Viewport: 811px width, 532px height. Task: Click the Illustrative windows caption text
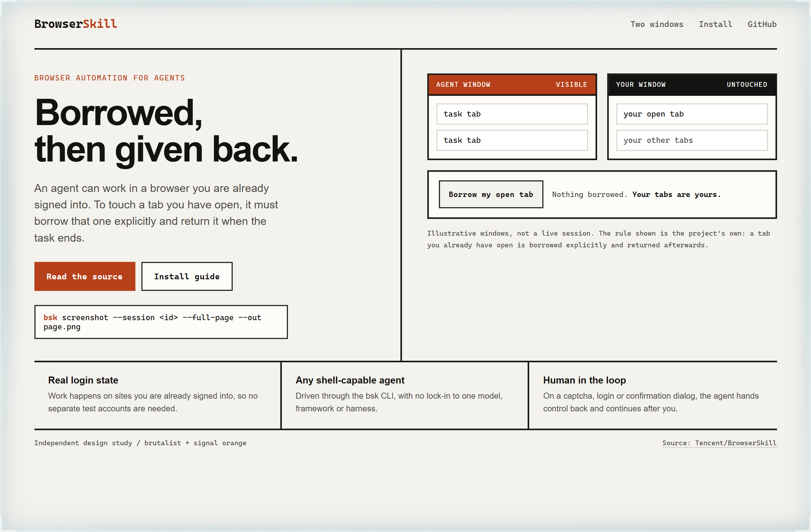point(598,239)
